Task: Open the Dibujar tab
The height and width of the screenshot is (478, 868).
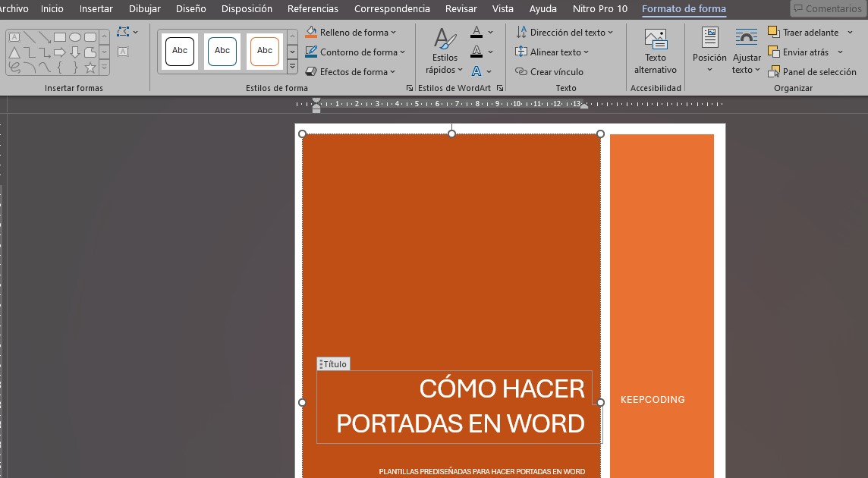Action: (x=144, y=9)
